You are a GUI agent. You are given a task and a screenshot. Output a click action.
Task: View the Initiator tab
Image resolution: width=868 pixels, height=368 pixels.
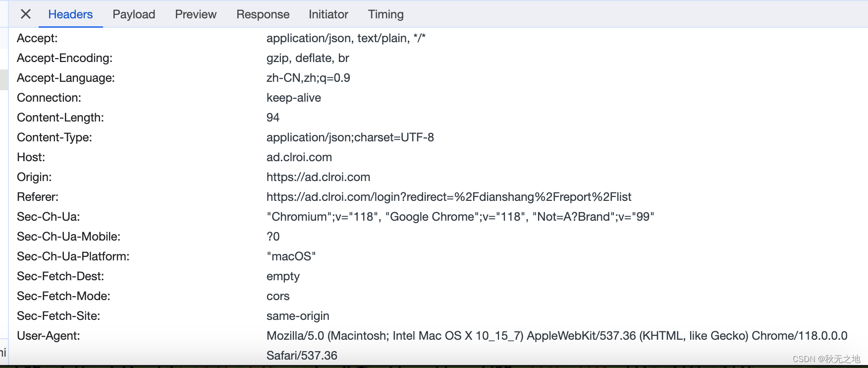[x=328, y=14]
